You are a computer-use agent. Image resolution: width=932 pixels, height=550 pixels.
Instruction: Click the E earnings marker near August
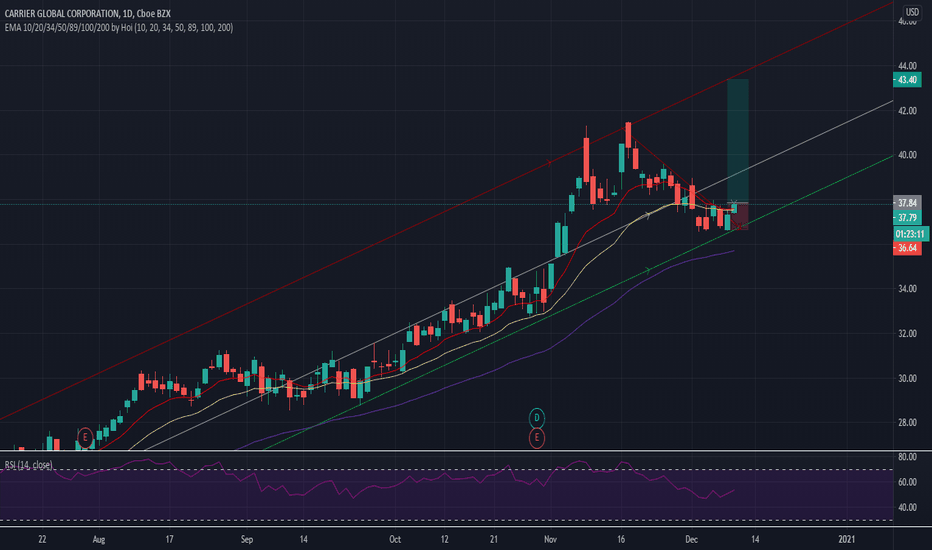(x=85, y=438)
